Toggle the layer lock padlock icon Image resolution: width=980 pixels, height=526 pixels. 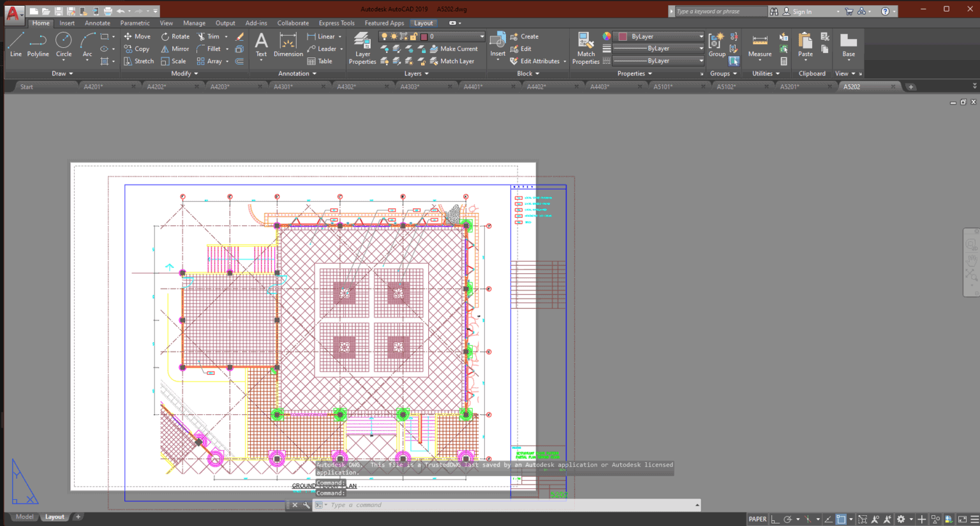(413, 36)
